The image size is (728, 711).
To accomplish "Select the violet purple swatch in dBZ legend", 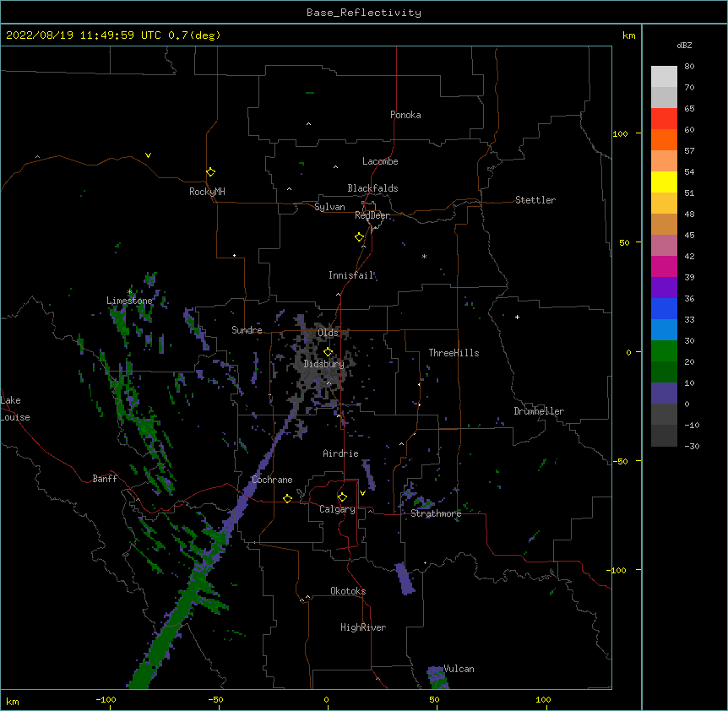I will tap(664, 288).
